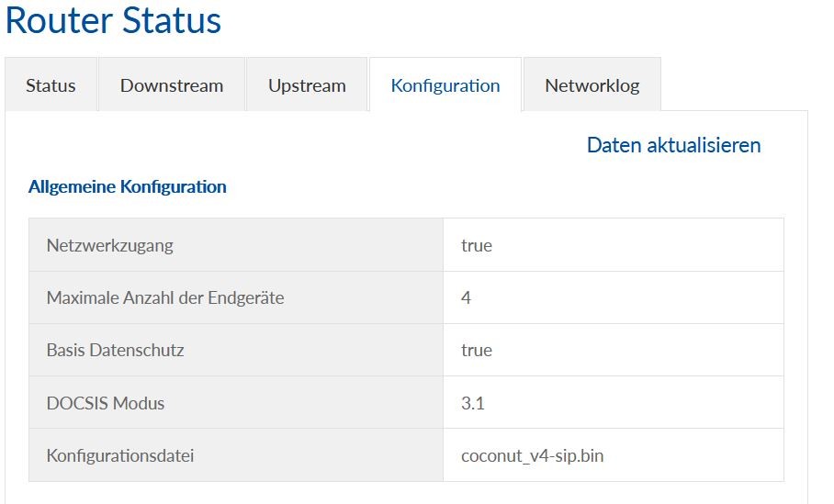Click the true value beside Basis Datenschutz
The height and width of the screenshot is (504, 834).
(x=477, y=350)
